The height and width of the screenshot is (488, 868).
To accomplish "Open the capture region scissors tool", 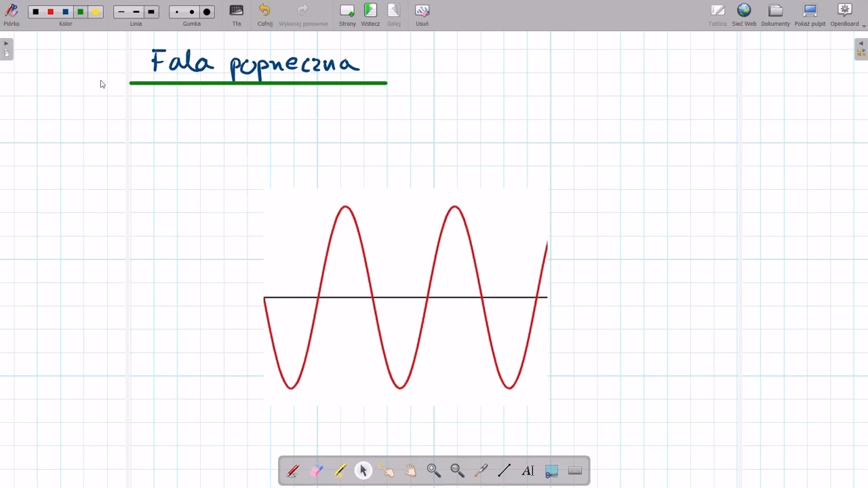I will click(x=551, y=470).
